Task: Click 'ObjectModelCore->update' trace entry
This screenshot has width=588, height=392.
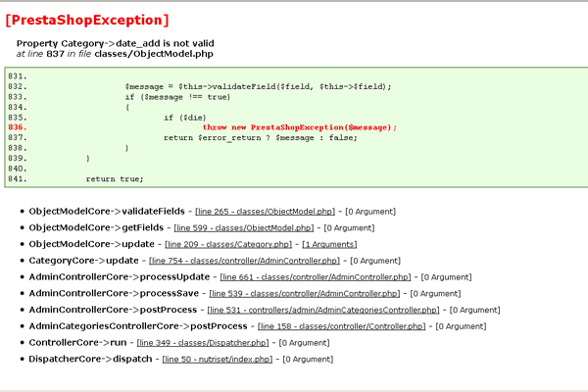Action: 92,244
